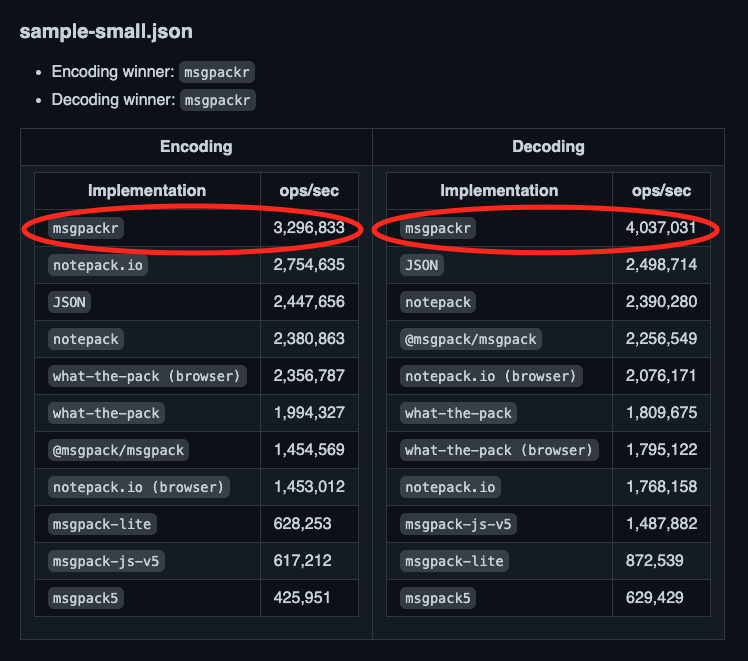Select the value 1,768,158
The height and width of the screenshot is (661, 748).
[x=661, y=487]
